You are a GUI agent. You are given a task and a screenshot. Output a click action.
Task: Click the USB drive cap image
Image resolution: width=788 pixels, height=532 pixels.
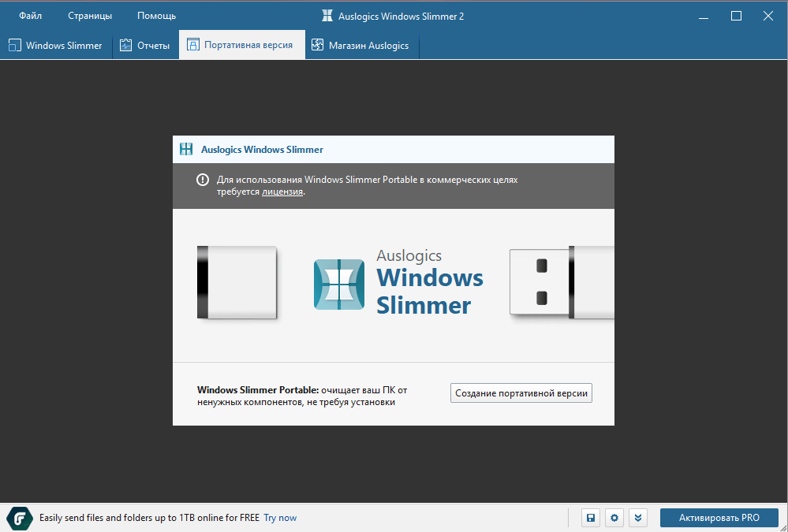pos(237,282)
